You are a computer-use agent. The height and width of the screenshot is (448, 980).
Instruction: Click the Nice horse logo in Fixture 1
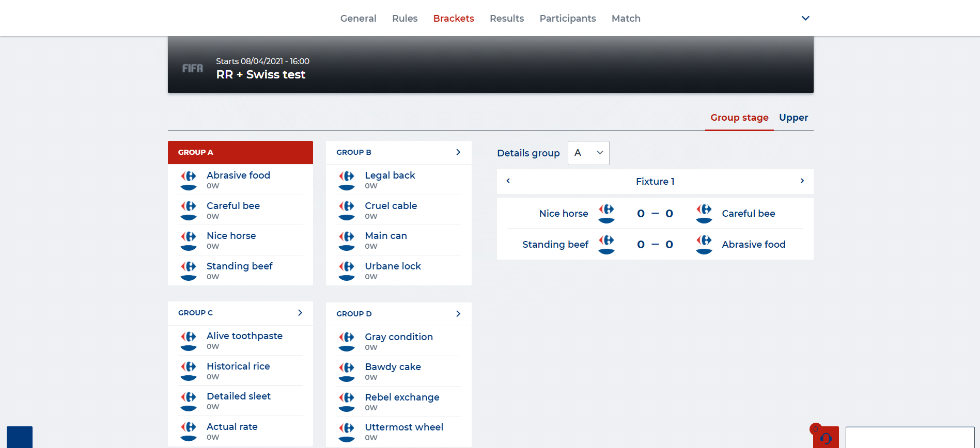[606, 213]
